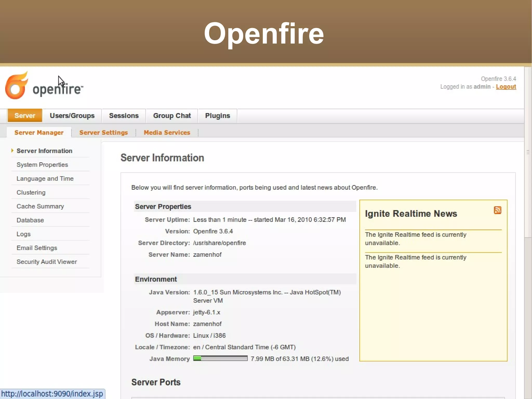
Task: Open the Group Chat tab
Action: 172,116
